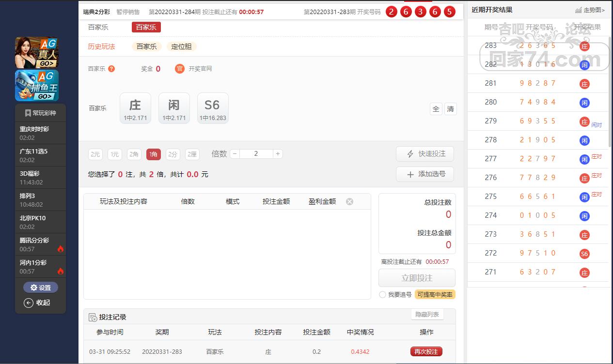Click the 全 select-all button
Image resolution: width=613 pixels, height=364 pixels.
436,109
